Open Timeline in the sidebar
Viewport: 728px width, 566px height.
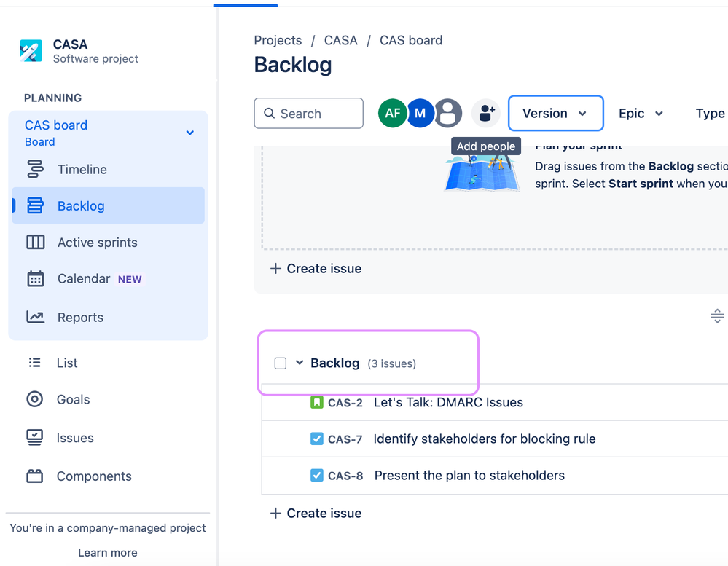[108, 169]
